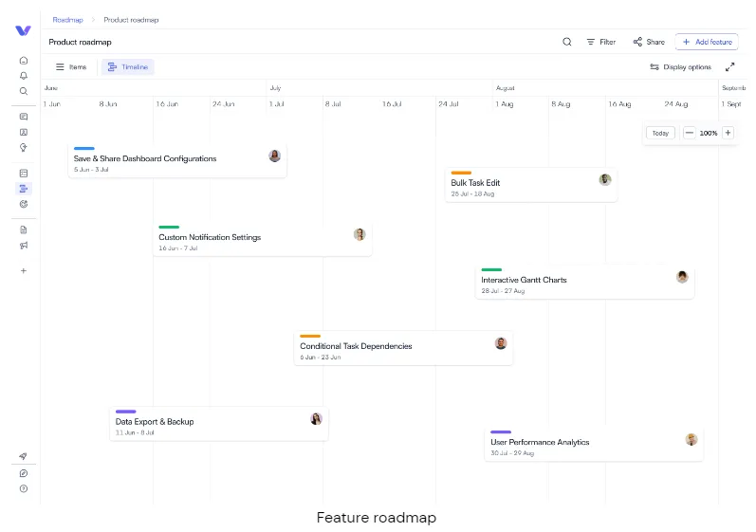
Task: Expand roadmap to fullscreen via arrows icon
Action: click(730, 67)
